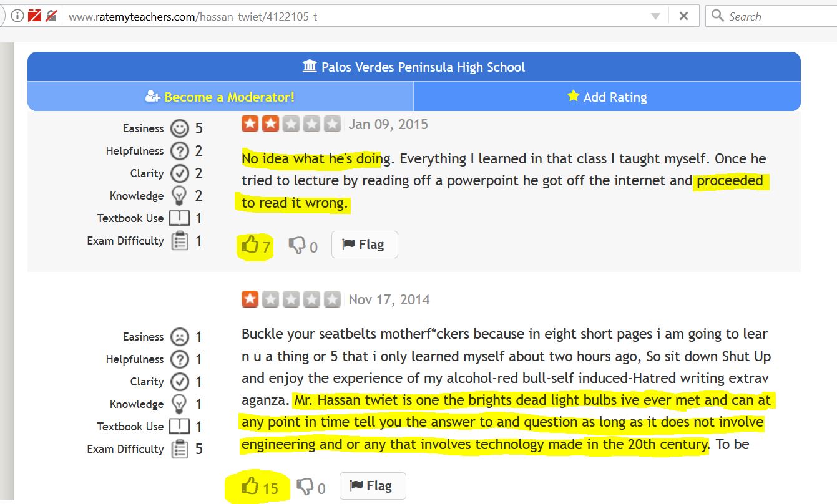Stop page loading with the X button
This screenshot has width=837, height=504.
[684, 17]
